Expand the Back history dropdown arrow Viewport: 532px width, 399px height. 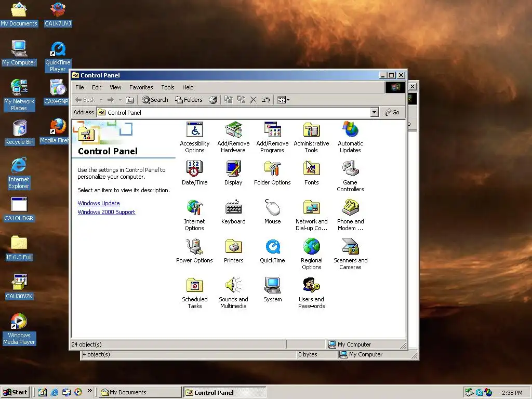[101, 100]
